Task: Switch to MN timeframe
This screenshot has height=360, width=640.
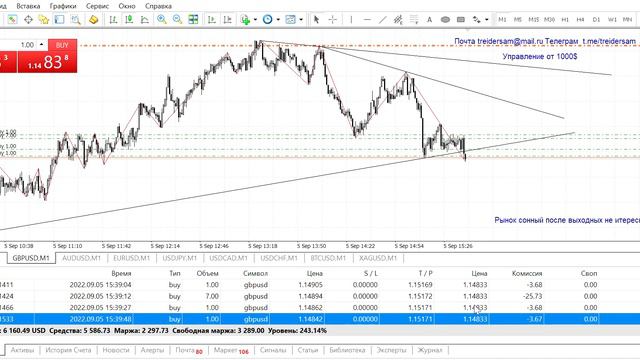Action: pos(627,19)
